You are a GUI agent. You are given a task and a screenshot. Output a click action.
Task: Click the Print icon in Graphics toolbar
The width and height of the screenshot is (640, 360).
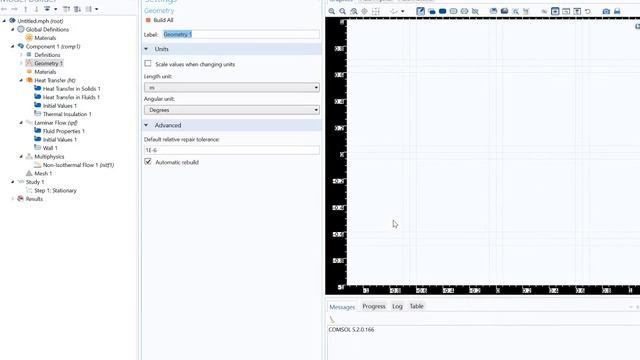617,11
